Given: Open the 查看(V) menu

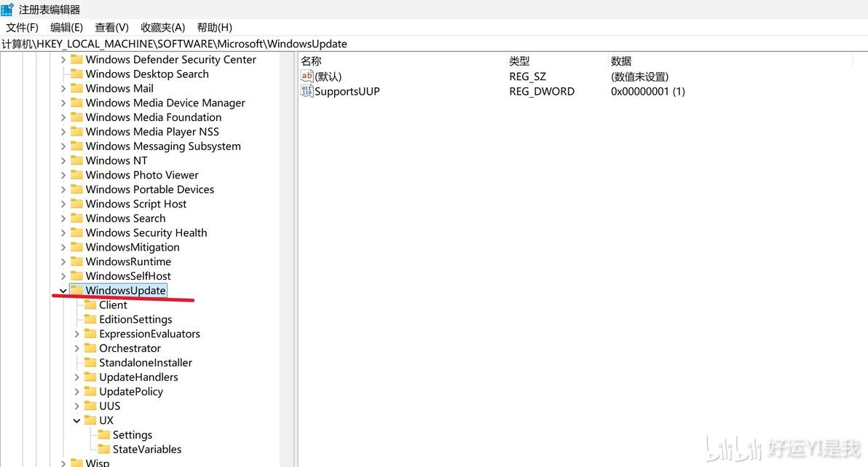Looking at the screenshot, I should point(112,27).
